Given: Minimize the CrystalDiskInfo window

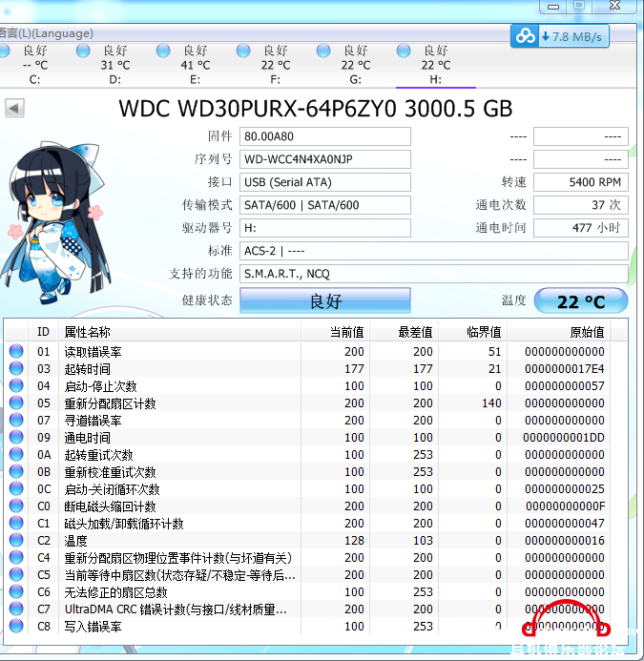Looking at the screenshot, I should (x=553, y=6).
